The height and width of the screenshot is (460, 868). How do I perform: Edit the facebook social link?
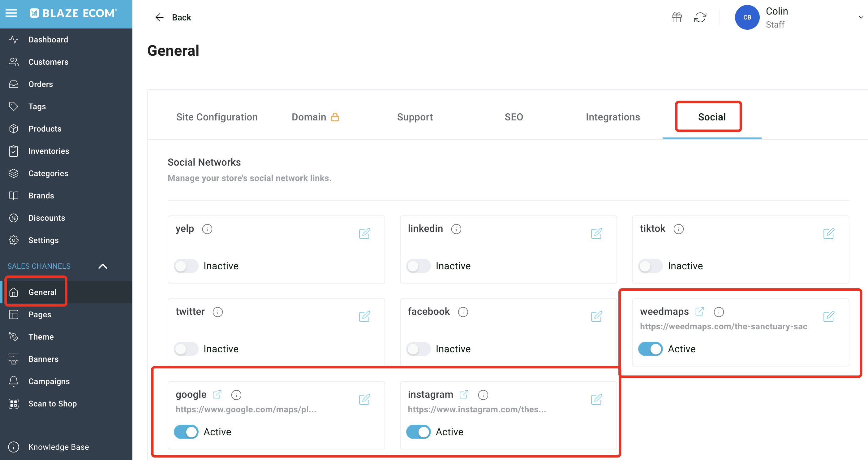pos(596,316)
